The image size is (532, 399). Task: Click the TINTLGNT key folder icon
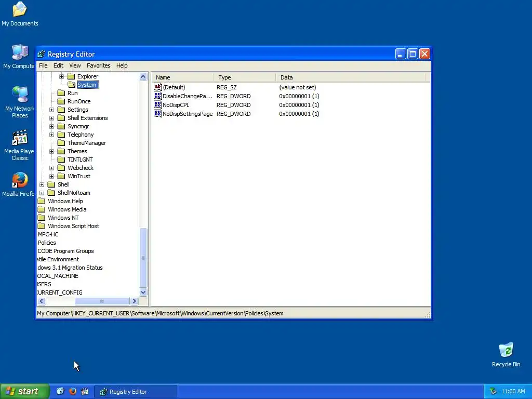coord(61,159)
